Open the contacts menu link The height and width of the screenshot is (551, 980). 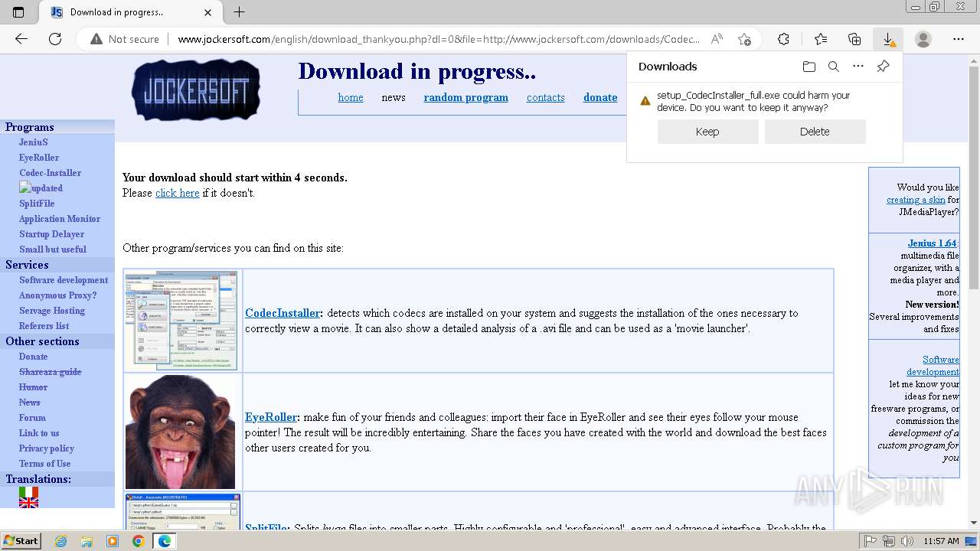click(x=545, y=97)
